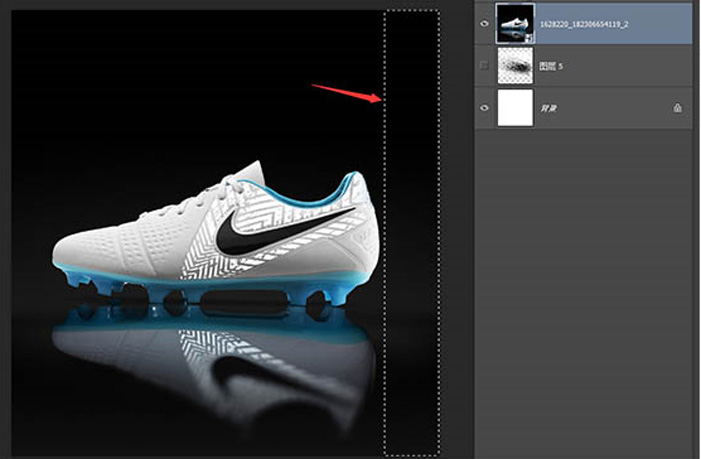This screenshot has height=459, width=701.
Task: Click inside the dashed marquee selection
Action: coord(411,250)
